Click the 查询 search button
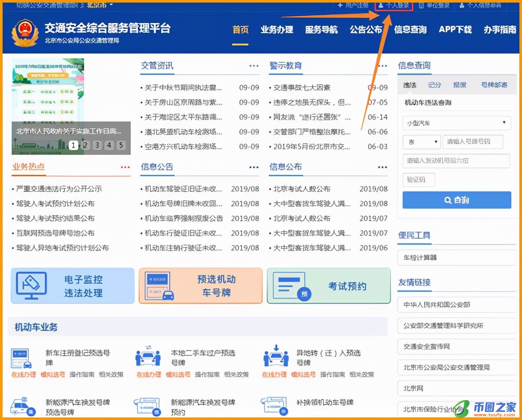 pos(456,200)
